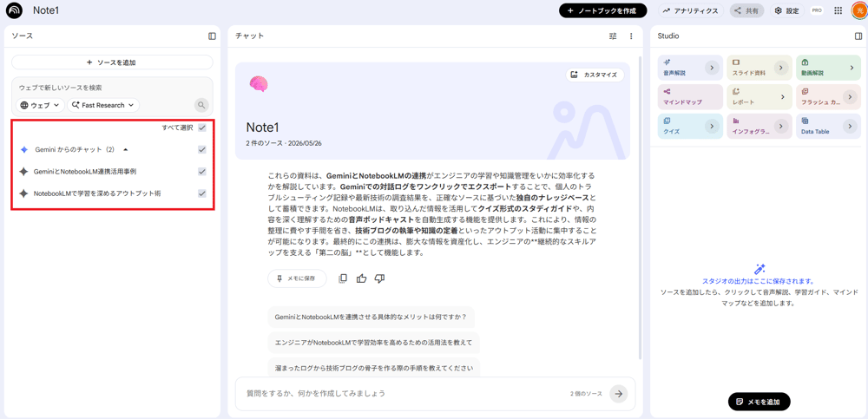868x419 pixels.
Task: Create a レポート report
Action: 759,97
